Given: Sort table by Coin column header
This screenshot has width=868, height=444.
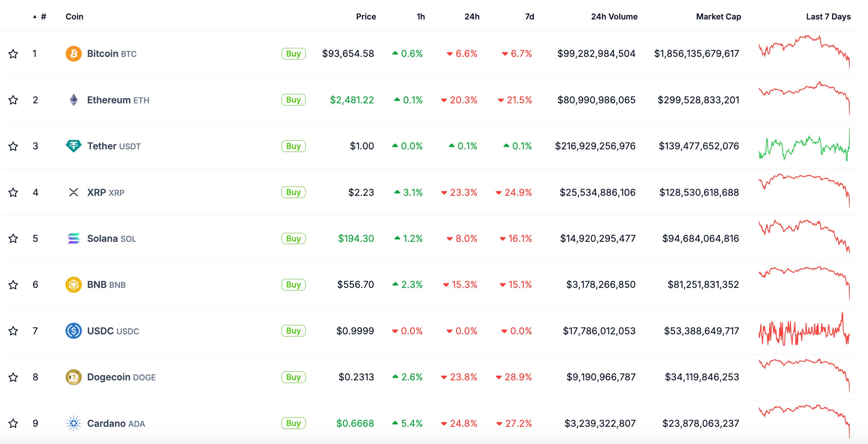Looking at the screenshot, I should point(74,16).
